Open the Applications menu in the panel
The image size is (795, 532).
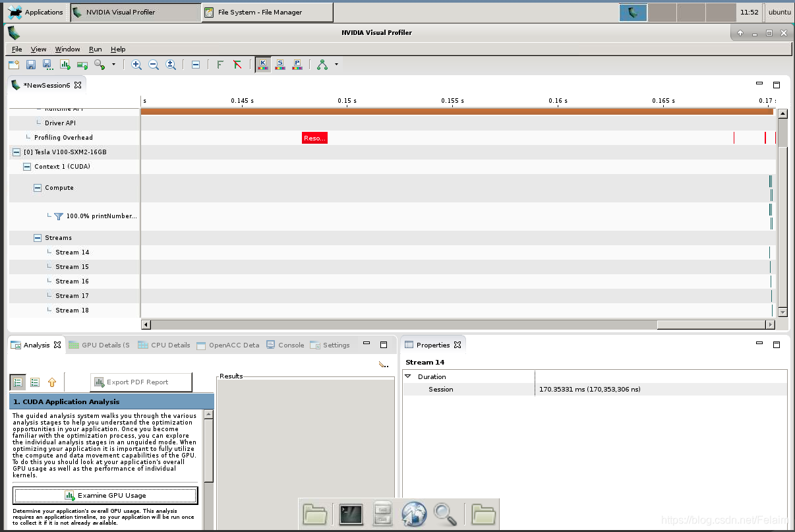pos(36,12)
